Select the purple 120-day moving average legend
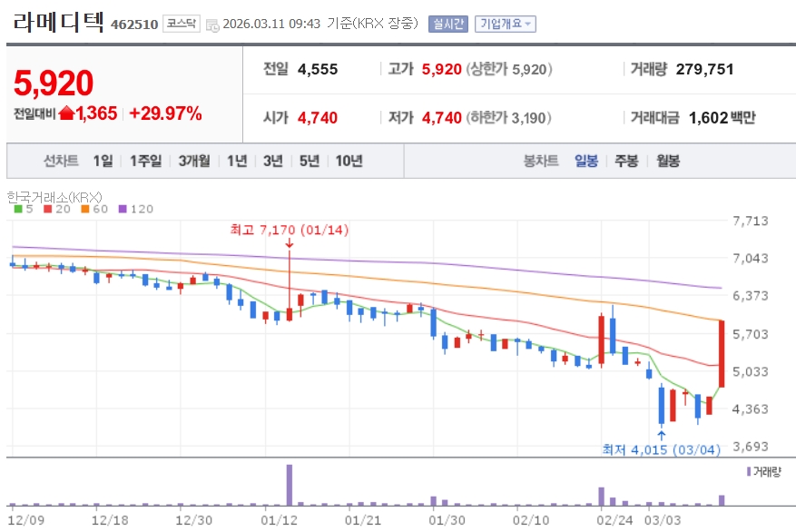 pos(135,209)
